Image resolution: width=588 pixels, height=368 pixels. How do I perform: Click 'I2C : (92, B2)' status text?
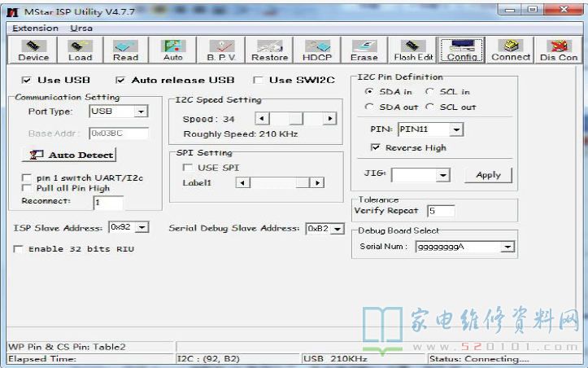coord(208,358)
